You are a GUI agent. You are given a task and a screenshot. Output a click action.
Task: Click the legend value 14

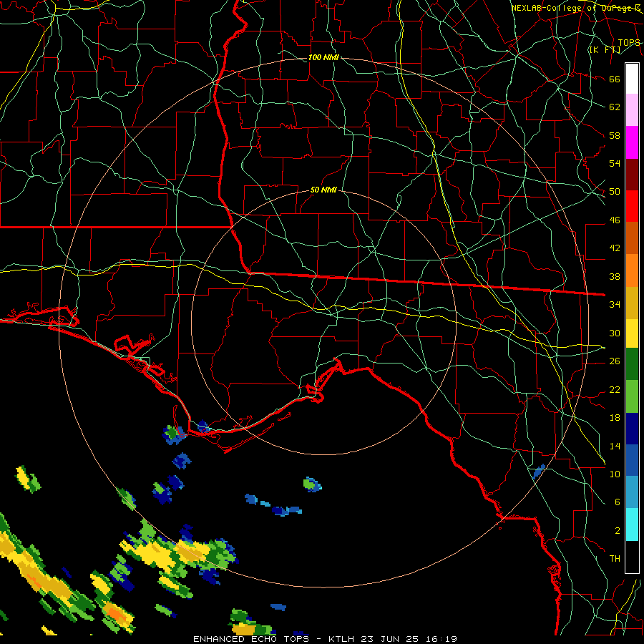click(615, 446)
